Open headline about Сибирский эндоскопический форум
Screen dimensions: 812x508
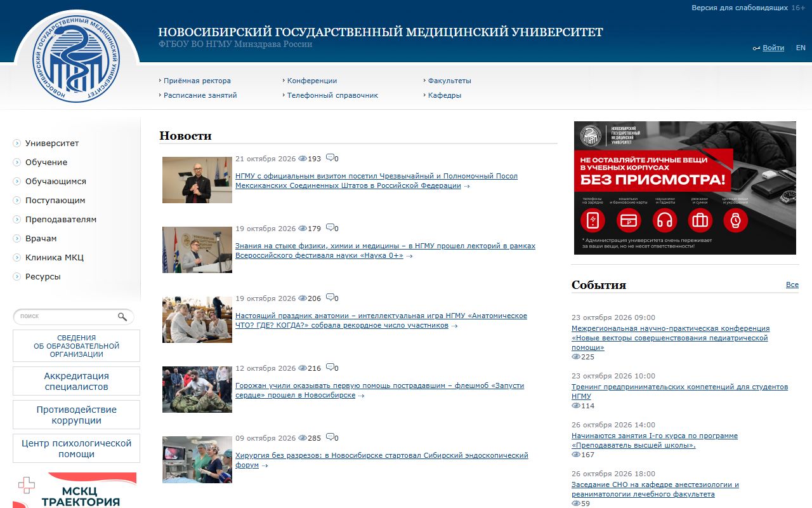tap(382, 460)
